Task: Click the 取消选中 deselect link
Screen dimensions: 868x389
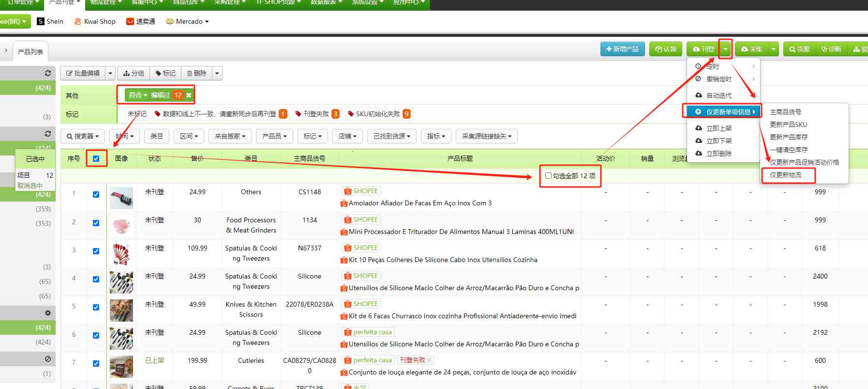Action: pos(30,186)
